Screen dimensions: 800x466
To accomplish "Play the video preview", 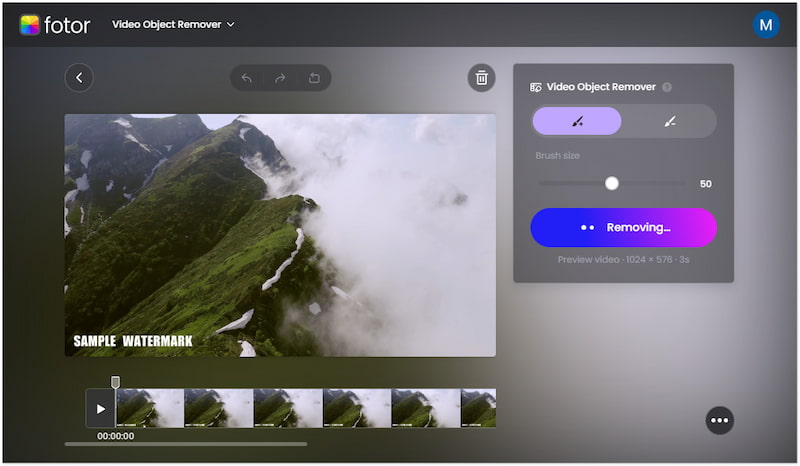I will (x=100, y=409).
